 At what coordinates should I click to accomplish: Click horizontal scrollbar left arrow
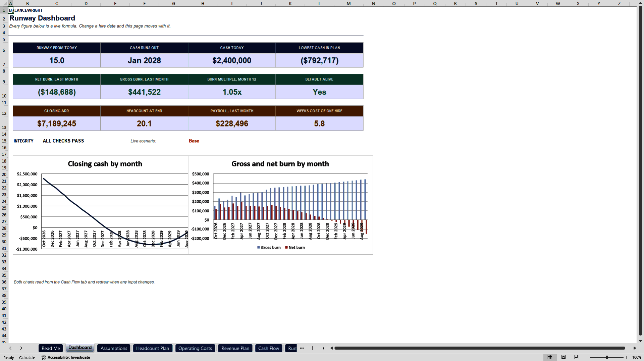331,348
